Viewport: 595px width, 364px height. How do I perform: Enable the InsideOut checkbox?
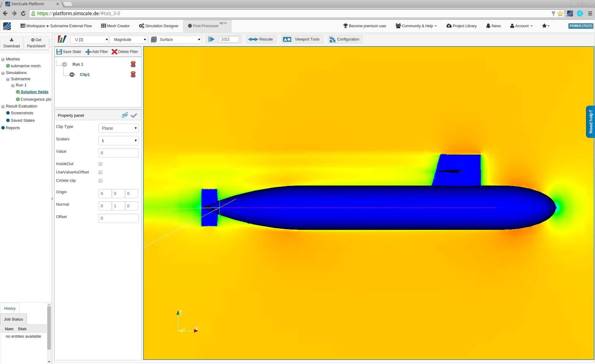pos(100,164)
